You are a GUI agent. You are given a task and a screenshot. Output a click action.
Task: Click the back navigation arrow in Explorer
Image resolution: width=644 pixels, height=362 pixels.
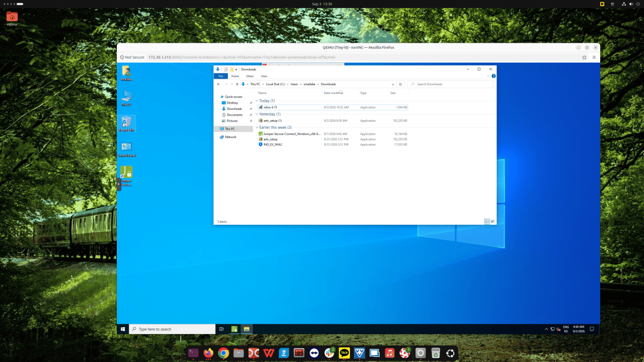click(x=218, y=84)
